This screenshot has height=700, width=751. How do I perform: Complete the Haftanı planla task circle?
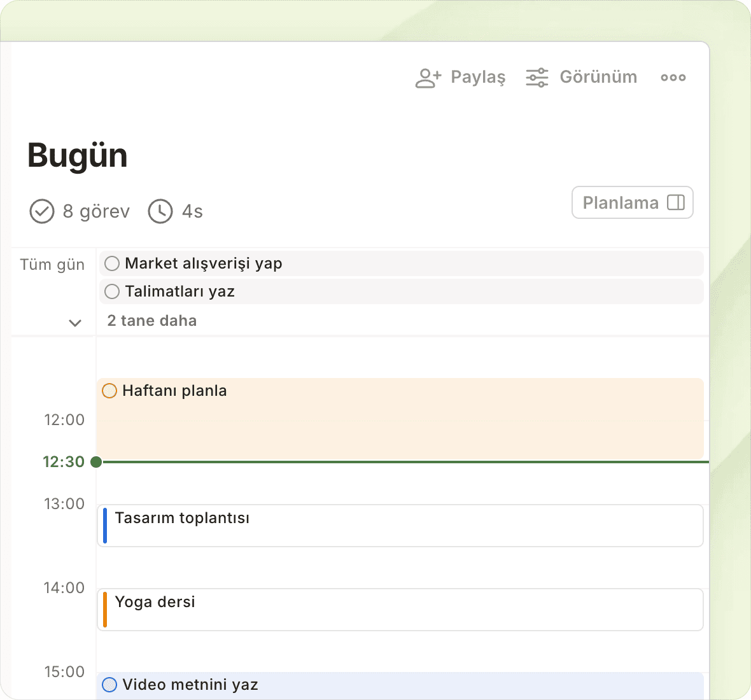coord(109,391)
